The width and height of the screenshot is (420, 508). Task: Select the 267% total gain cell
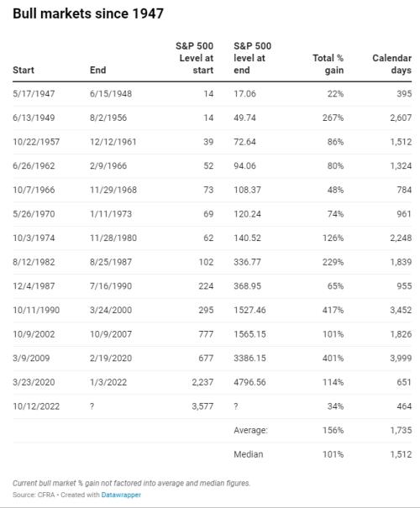pos(333,118)
